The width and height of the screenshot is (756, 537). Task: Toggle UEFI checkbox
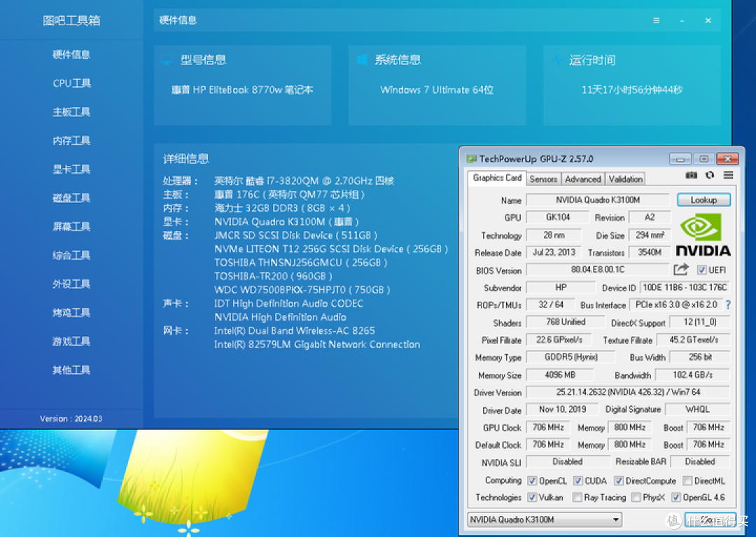point(701,270)
